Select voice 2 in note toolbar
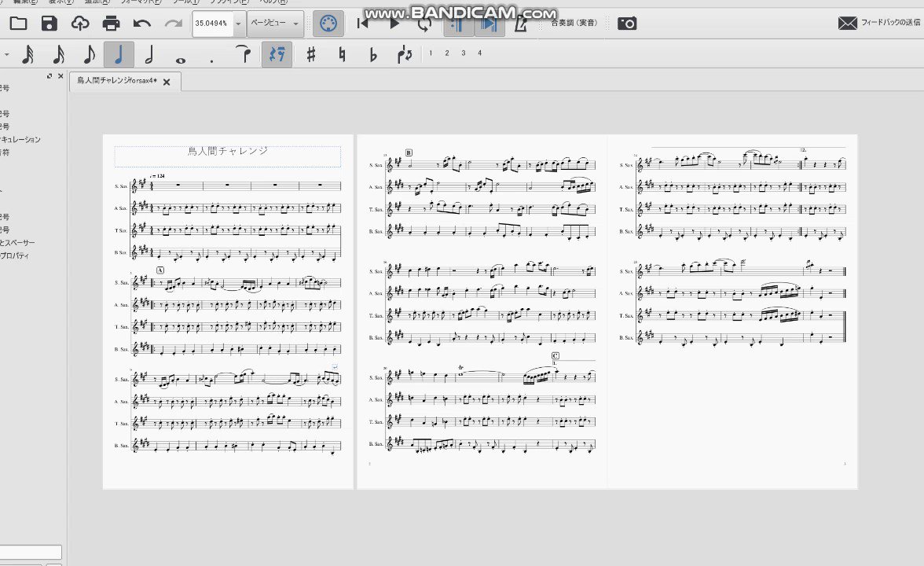 point(447,53)
